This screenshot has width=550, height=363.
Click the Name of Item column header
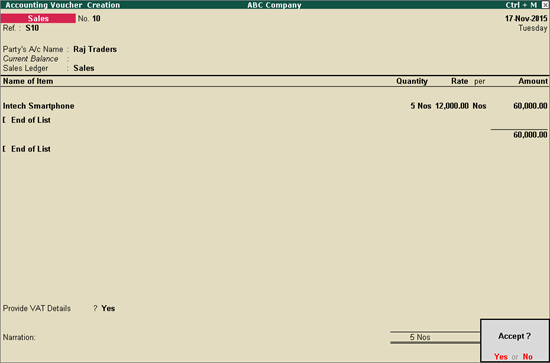28,81
